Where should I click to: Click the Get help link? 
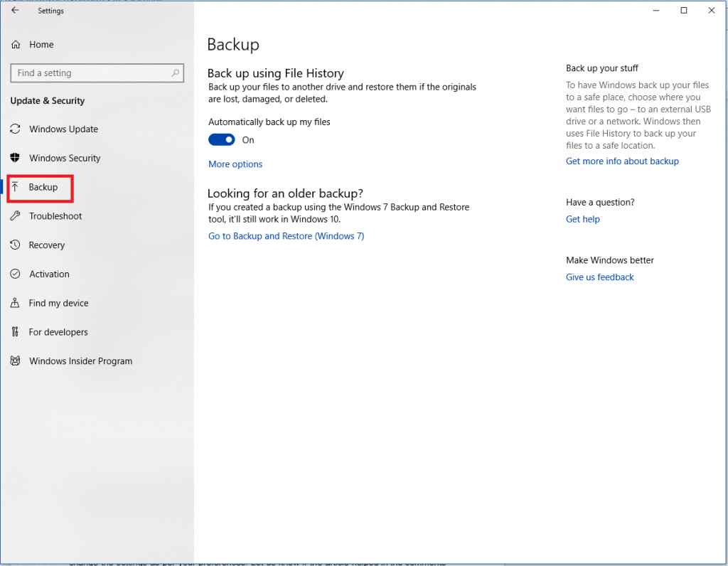[583, 219]
